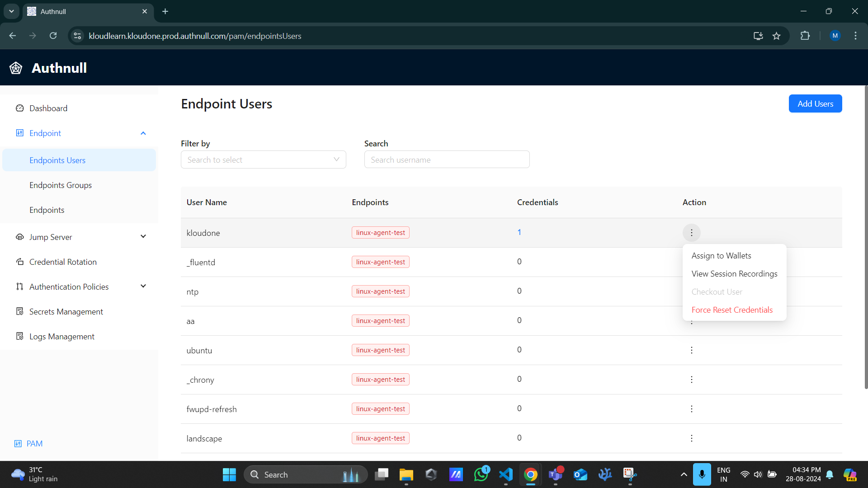Collapse the Endpoint section chevron
Screen dimensions: 868x488
(x=143, y=133)
